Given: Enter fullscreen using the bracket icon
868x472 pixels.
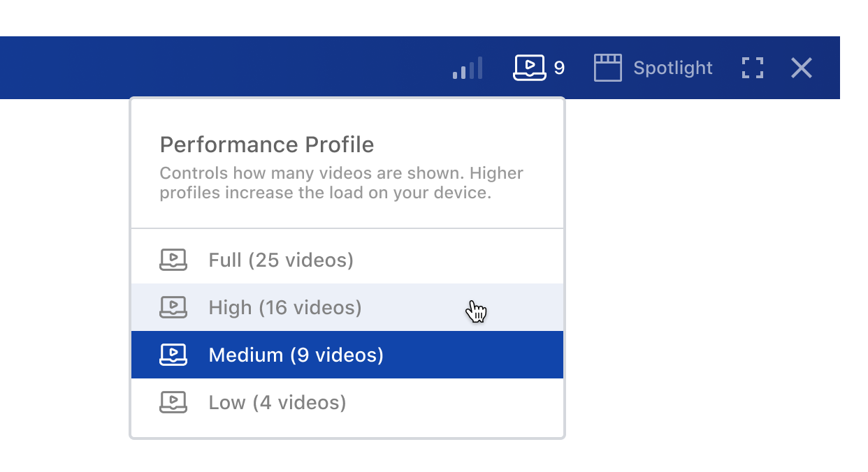Looking at the screenshot, I should [x=752, y=68].
